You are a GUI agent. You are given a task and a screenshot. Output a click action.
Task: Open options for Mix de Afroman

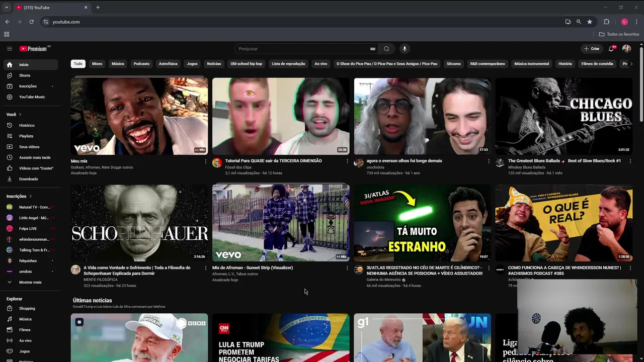(347, 268)
